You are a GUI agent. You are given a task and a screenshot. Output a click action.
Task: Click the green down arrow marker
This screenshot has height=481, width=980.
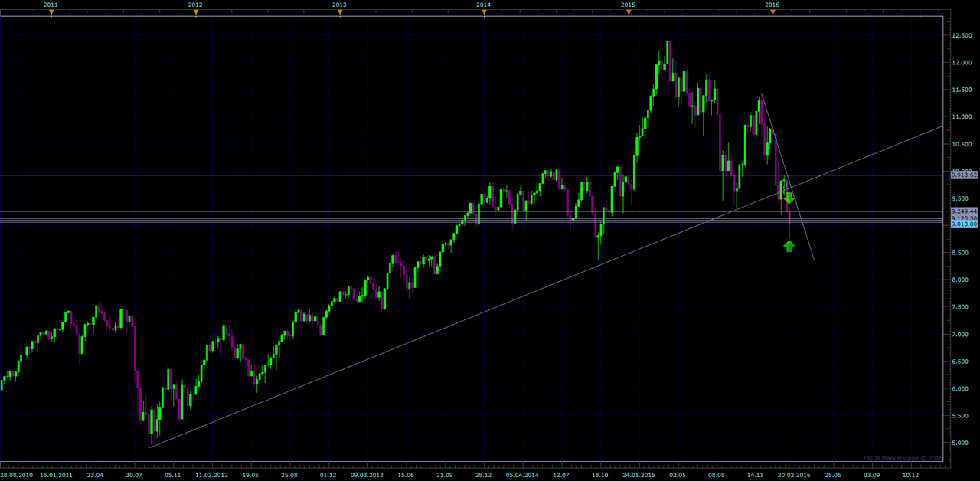coord(789,198)
